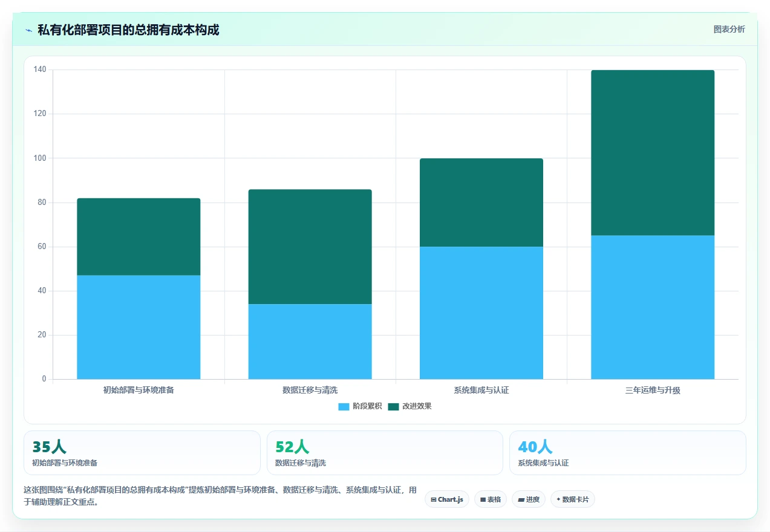Click the dark green 改进效果 legend swatch
This screenshot has height=532, width=770.
393,406
